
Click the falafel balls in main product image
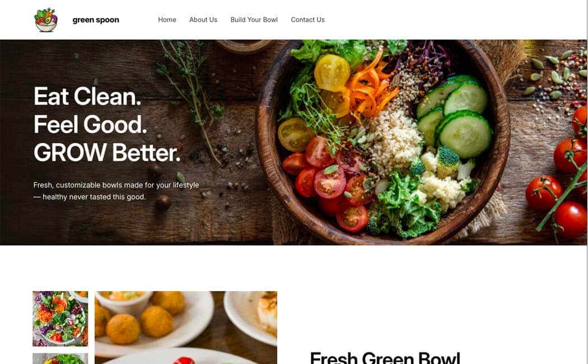pos(141,318)
